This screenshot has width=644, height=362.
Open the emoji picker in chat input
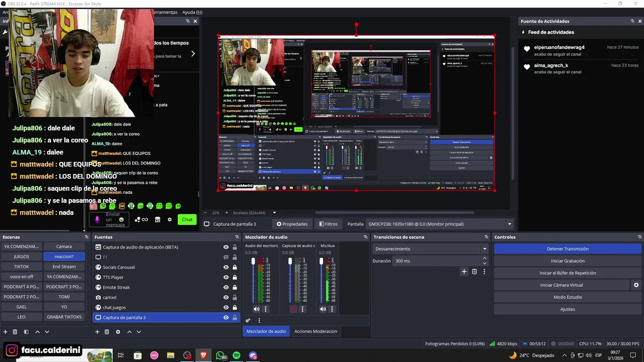pyautogui.click(x=121, y=220)
